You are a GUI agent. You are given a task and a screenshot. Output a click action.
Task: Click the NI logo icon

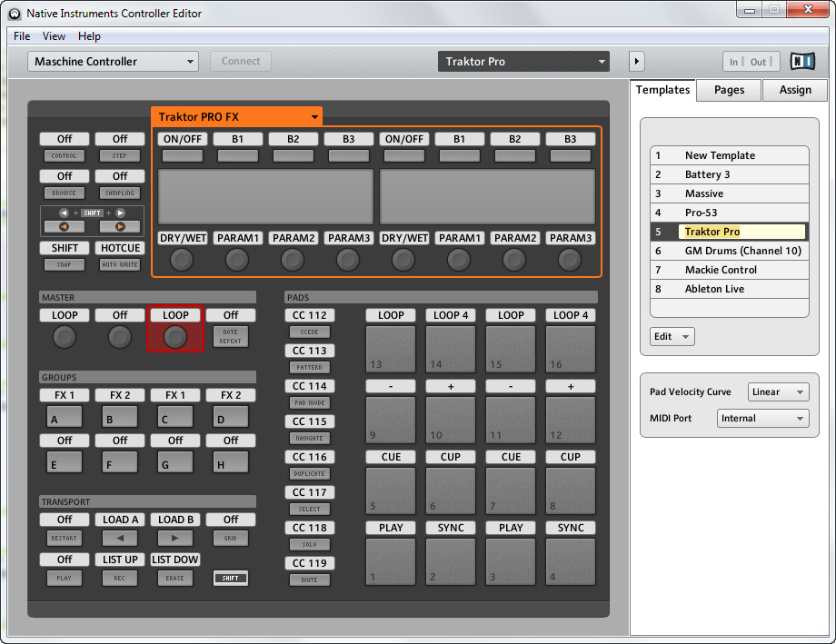(x=802, y=62)
